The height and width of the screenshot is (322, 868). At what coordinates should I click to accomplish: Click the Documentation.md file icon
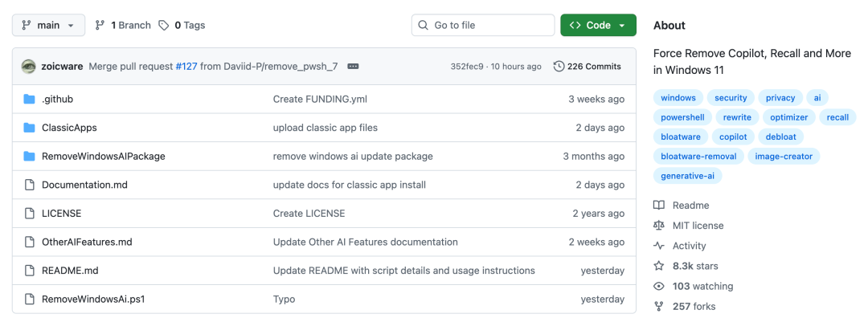[x=30, y=185]
